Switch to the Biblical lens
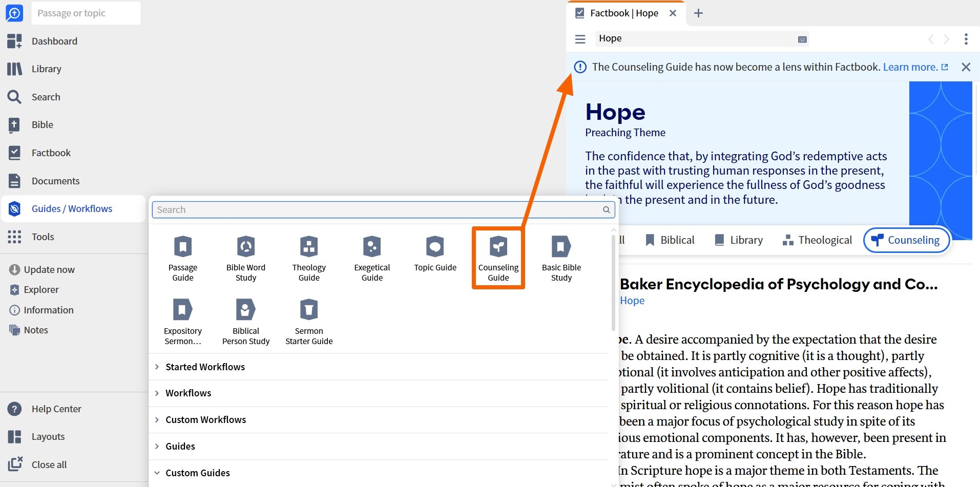The width and height of the screenshot is (980, 487). 670,240
